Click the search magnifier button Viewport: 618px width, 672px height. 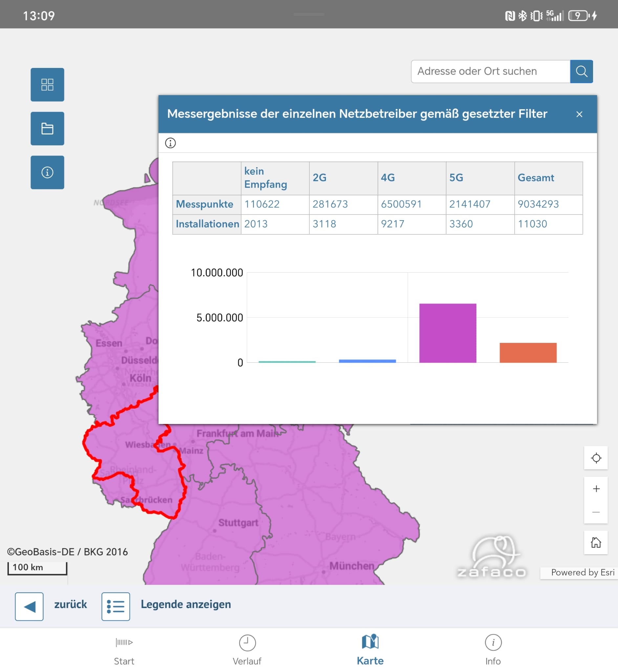tap(581, 71)
